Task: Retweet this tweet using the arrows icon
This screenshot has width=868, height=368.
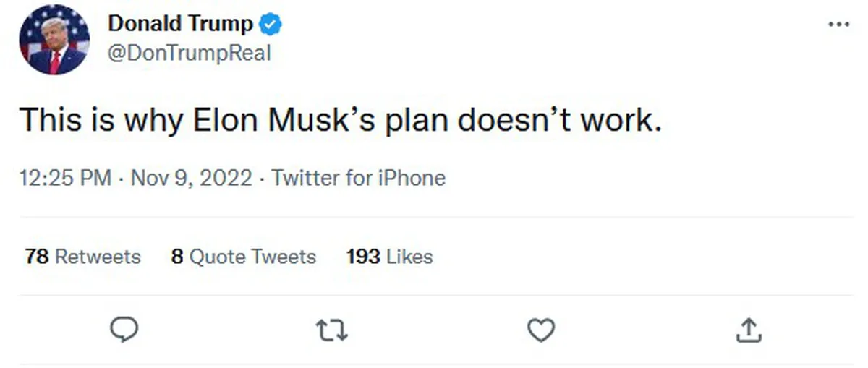Action: click(333, 330)
